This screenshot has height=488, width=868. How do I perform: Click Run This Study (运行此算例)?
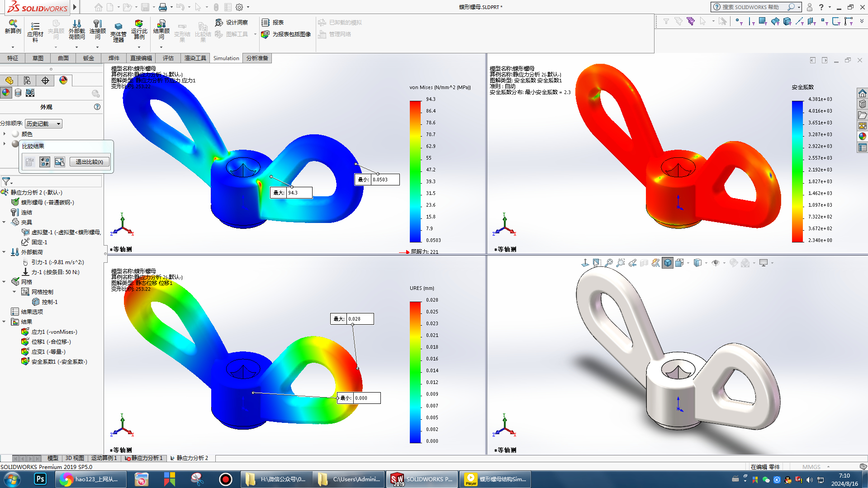pyautogui.click(x=139, y=29)
